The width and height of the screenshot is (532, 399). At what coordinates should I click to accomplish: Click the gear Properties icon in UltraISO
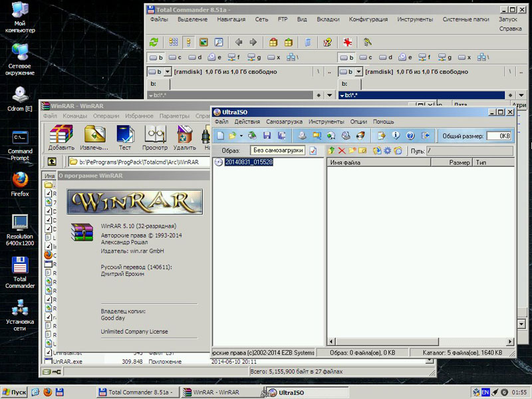tap(387, 151)
